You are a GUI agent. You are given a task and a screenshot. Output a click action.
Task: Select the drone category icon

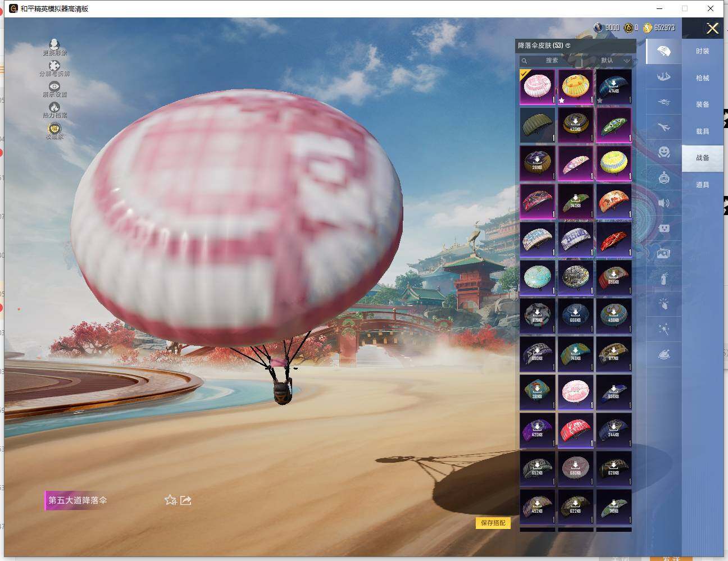[x=663, y=102]
